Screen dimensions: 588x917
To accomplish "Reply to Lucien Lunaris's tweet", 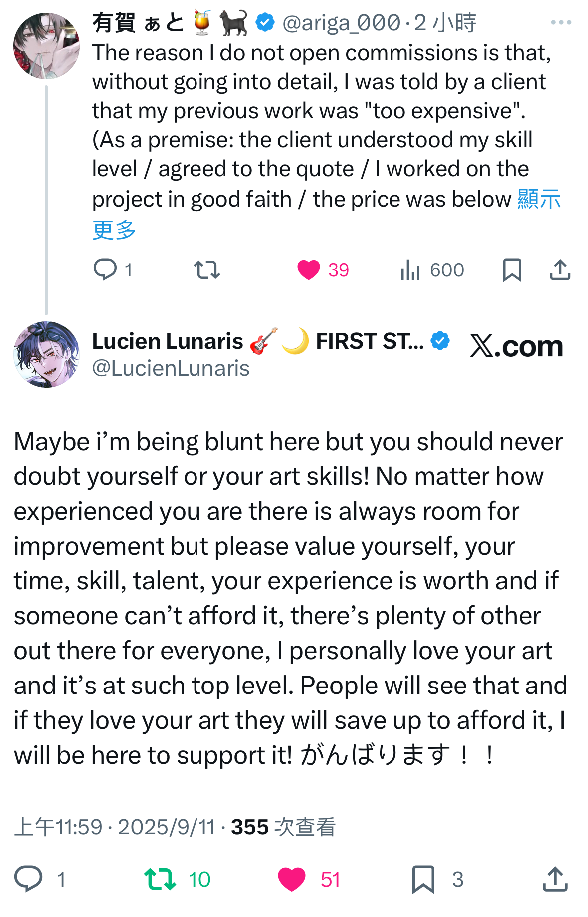I will click(28, 879).
